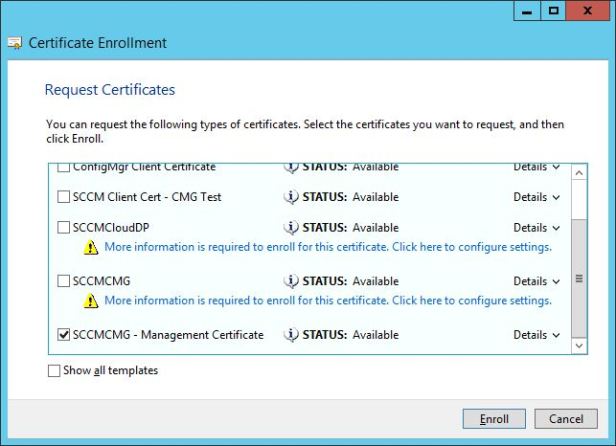Select the SCCMCMG certificate checkbox

pos(63,281)
